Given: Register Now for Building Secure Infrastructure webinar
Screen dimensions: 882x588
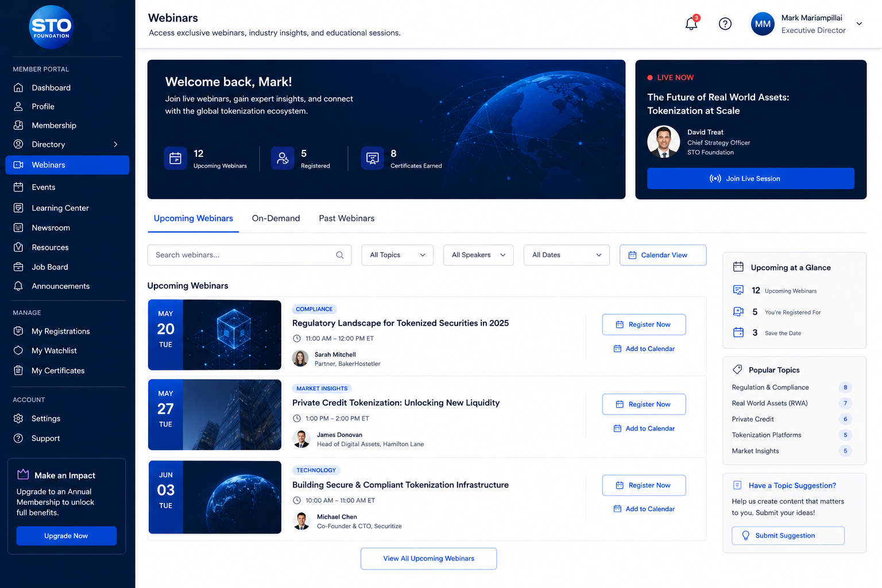Looking at the screenshot, I should tap(644, 485).
